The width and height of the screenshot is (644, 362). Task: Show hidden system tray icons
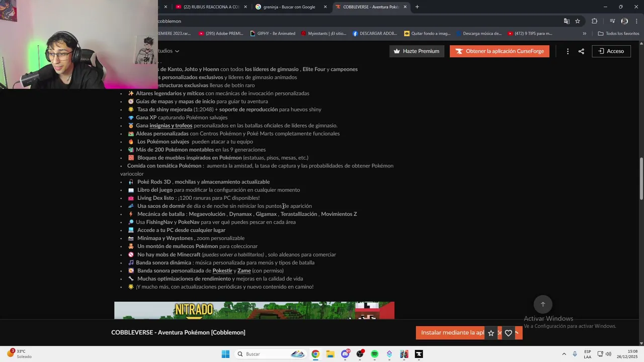[x=563, y=354]
